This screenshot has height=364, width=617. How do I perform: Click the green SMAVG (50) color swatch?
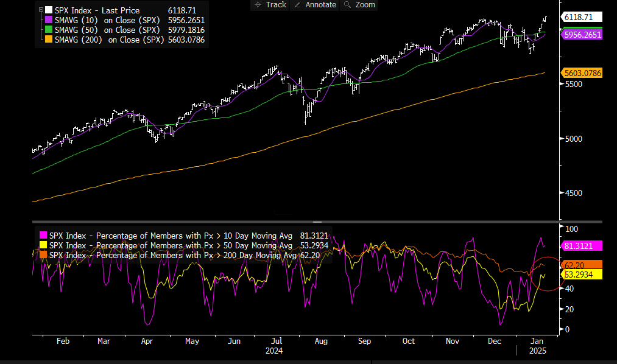click(48, 29)
